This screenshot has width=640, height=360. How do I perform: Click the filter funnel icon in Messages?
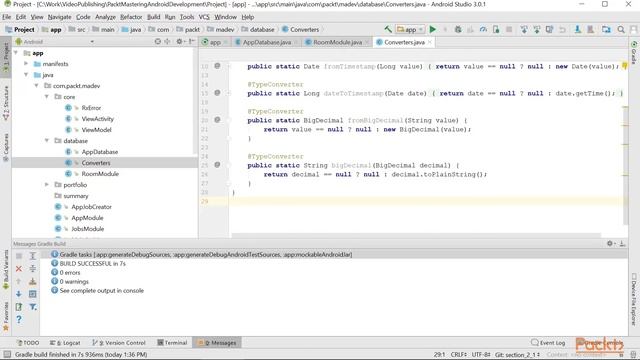pyautogui.click(x=33, y=307)
